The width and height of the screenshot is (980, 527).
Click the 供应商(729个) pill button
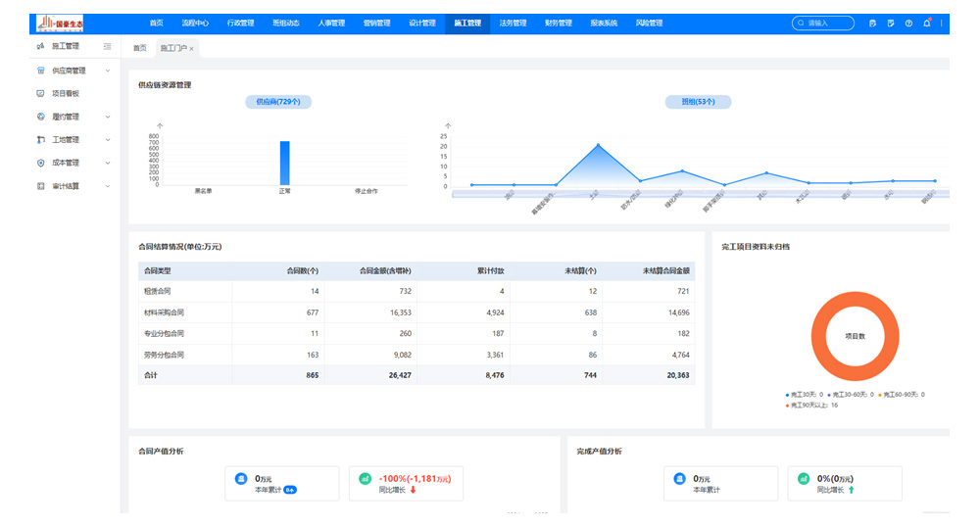(x=278, y=102)
